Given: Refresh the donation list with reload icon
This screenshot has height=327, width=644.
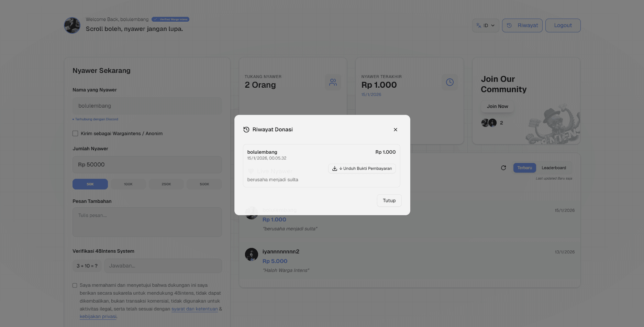Looking at the screenshot, I should pyautogui.click(x=503, y=168).
